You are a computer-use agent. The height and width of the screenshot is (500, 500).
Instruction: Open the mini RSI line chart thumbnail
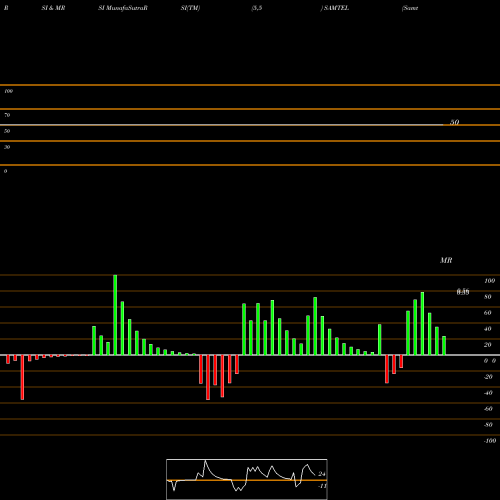click(247, 479)
